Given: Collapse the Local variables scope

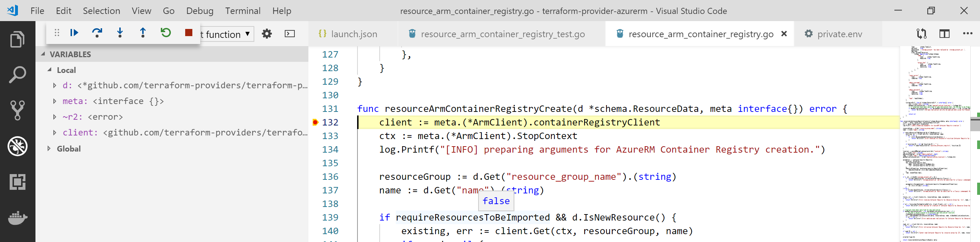Looking at the screenshot, I should point(49,70).
